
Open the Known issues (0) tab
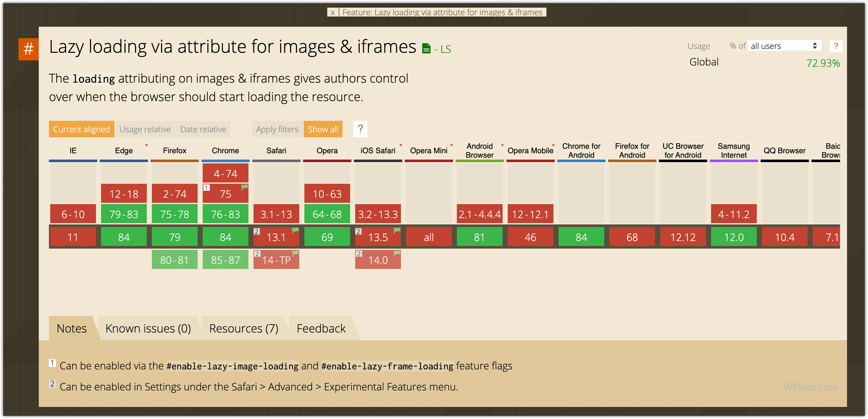tap(148, 328)
